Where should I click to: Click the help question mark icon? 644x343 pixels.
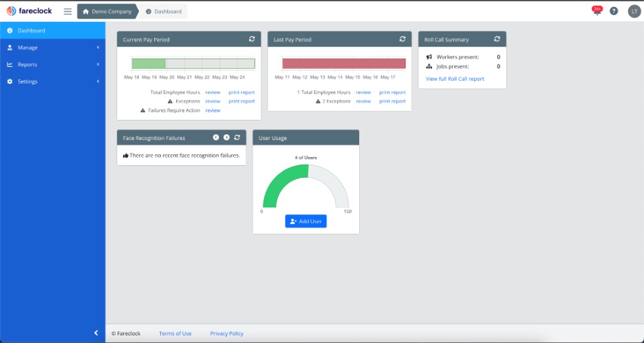[x=614, y=11]
